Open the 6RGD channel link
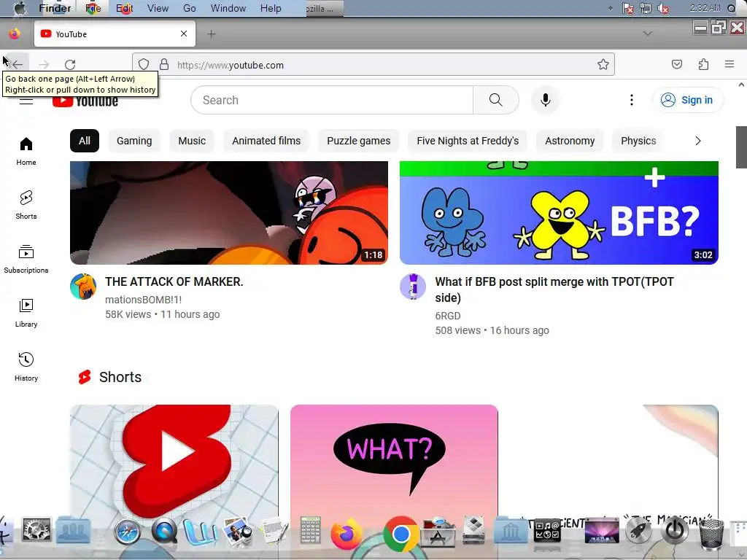Image resolution: width=747 pixels, height=560 pixels. tap(448, 316)
